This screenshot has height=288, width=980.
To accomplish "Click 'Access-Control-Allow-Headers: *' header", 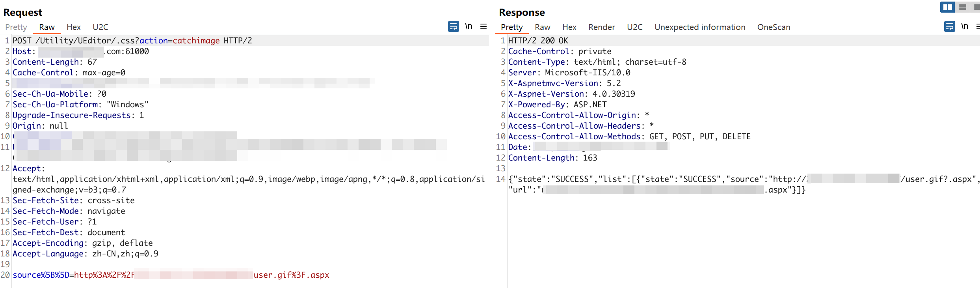I will pyautogui.click(x=581, y=126).
